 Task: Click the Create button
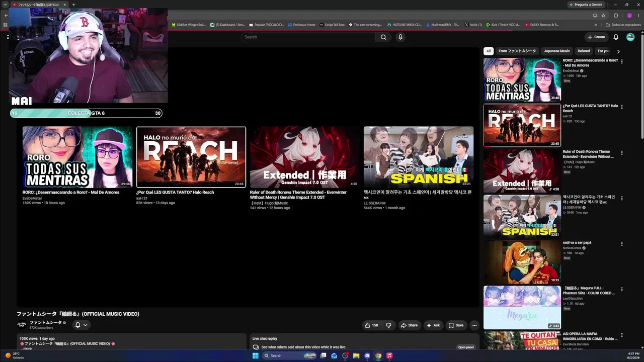pyautogui.click(x=596, y=37)
